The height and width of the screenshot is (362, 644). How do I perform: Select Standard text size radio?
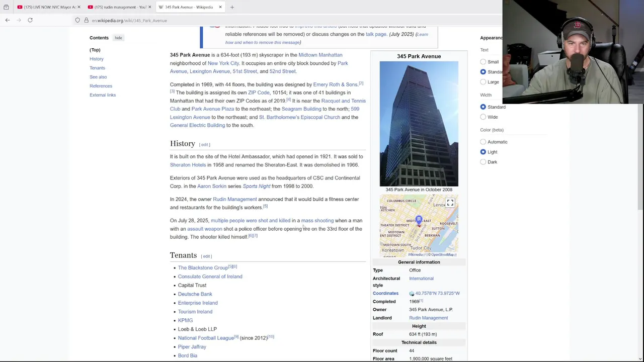483,72
